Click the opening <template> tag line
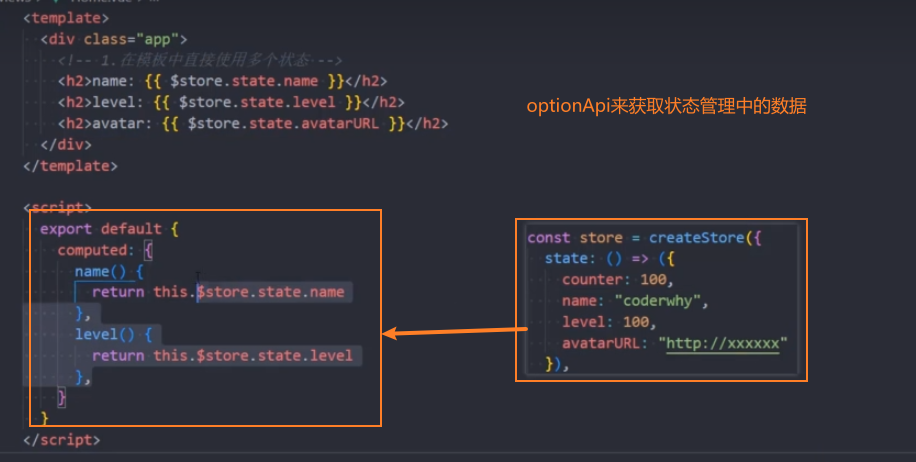 click(x=66, y=18)
